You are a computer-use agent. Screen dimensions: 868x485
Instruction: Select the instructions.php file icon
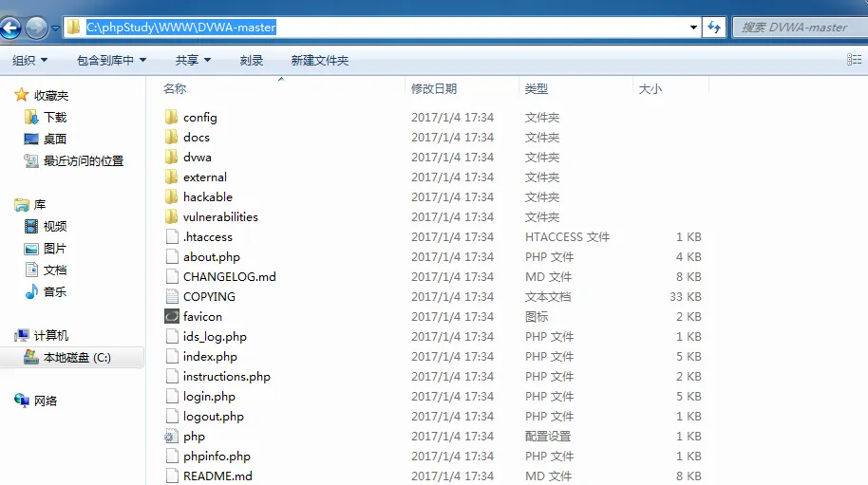172,376
